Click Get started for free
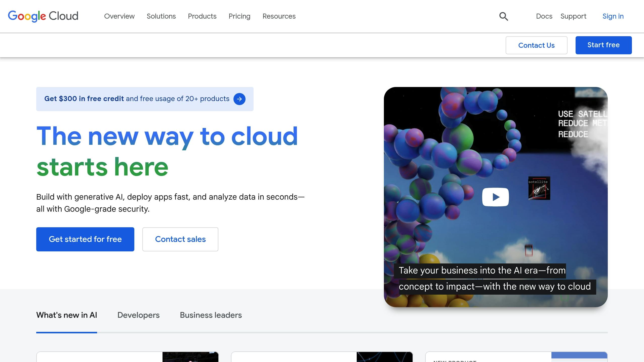This screenshot has height=362, width=644. 85,239
